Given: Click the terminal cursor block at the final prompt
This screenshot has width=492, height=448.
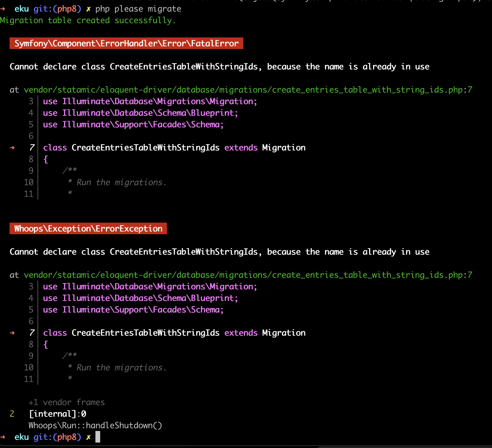Looking at the screenshot, I should 98,437.
